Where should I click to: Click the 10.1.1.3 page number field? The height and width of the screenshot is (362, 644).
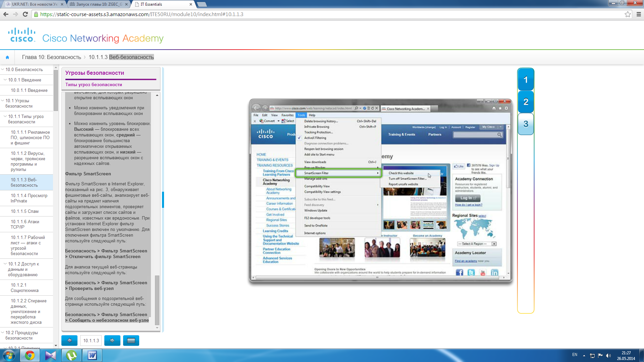click(x=91, y=341)
